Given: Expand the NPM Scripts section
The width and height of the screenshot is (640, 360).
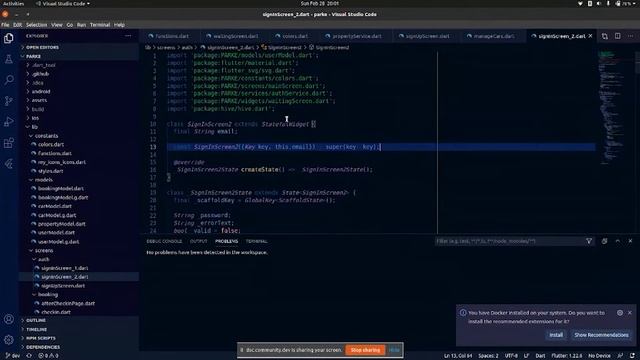Looking at the screenshot, I should point(79,338).
